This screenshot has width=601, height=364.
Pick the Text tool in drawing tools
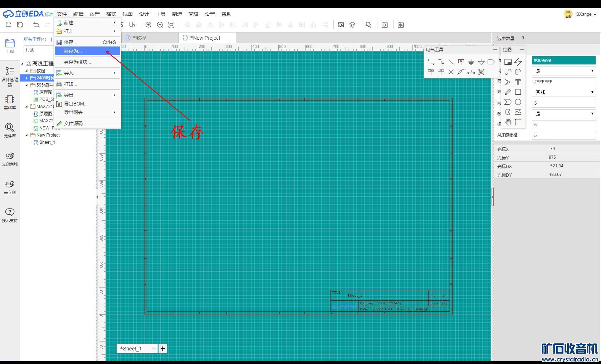point(518,82)
